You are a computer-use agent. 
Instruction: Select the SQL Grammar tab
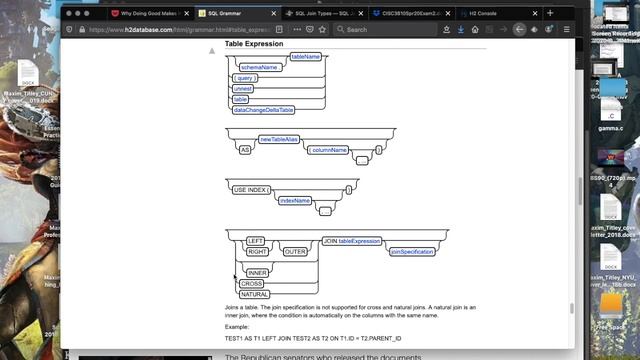pos(238,13)
